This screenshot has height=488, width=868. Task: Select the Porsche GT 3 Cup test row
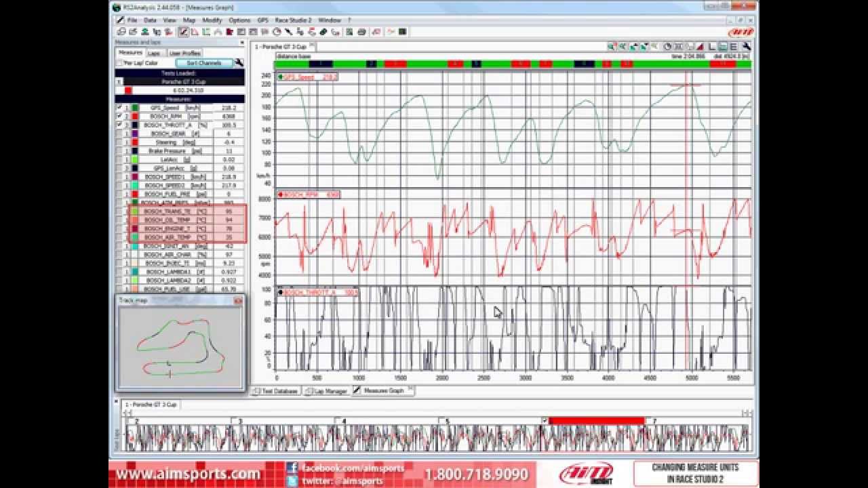coord(180,81)
